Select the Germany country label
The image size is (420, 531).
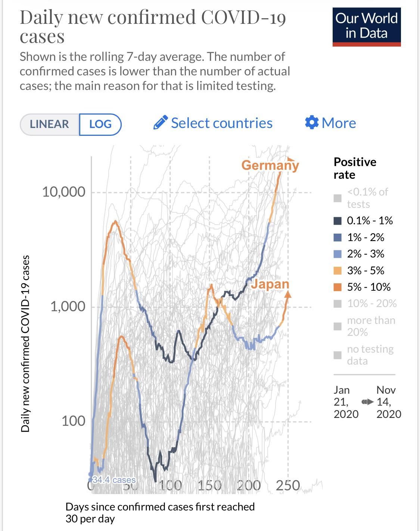tap(270, 165)
